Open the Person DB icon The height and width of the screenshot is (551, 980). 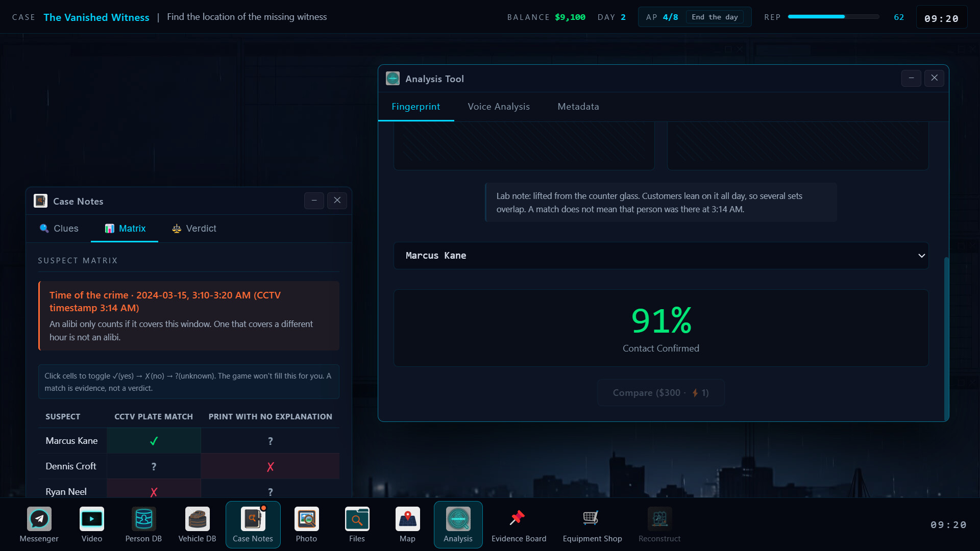[143, 524]
